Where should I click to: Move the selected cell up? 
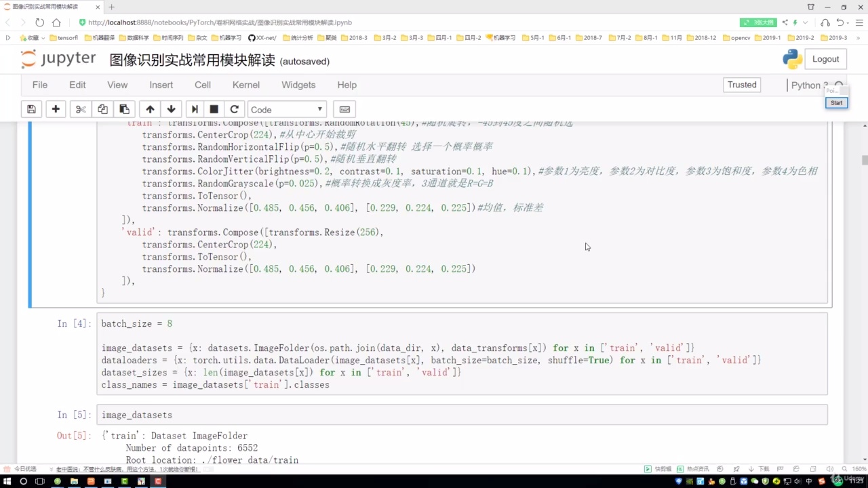pyautogui.click(x=150, y=109)
